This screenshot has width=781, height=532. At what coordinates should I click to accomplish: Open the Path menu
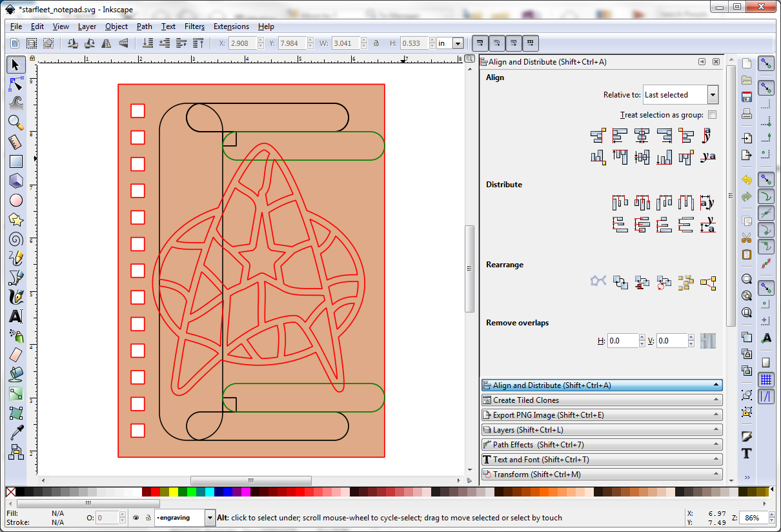[145, 26]
